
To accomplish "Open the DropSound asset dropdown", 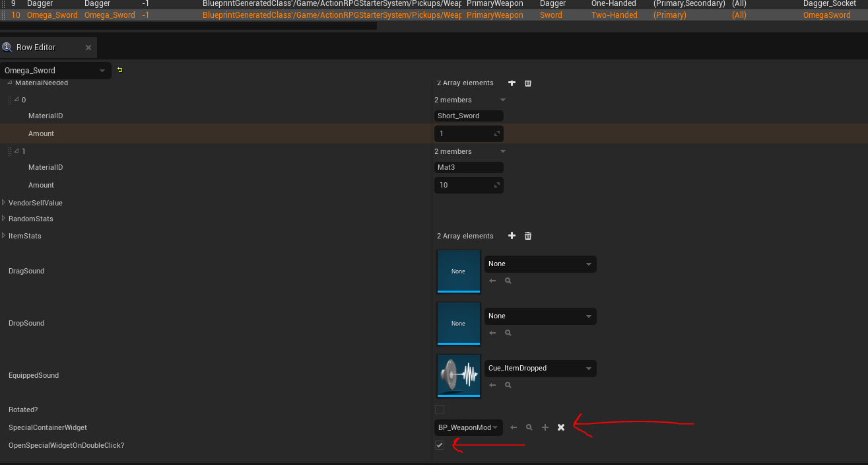I will point(540,316).
